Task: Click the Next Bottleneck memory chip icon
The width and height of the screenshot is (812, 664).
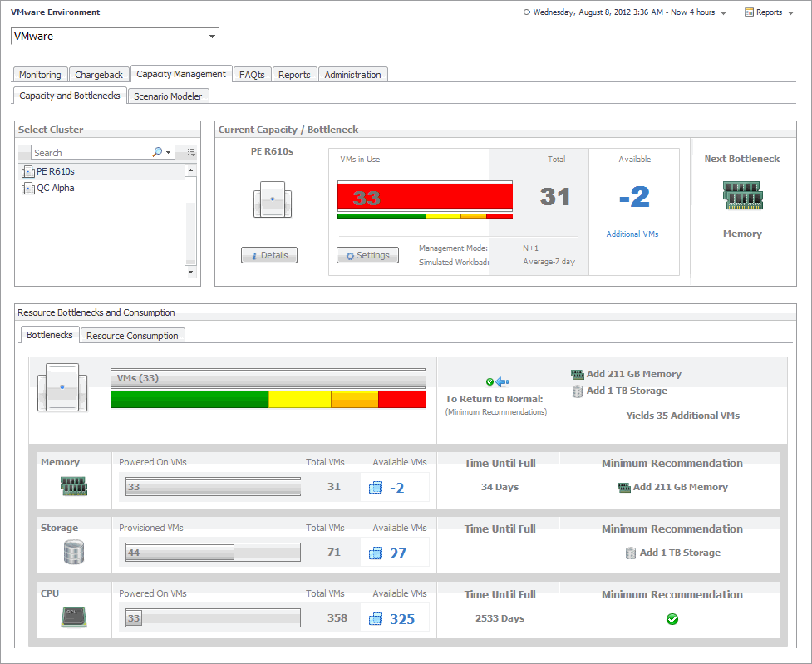Action: click(742, 196)
